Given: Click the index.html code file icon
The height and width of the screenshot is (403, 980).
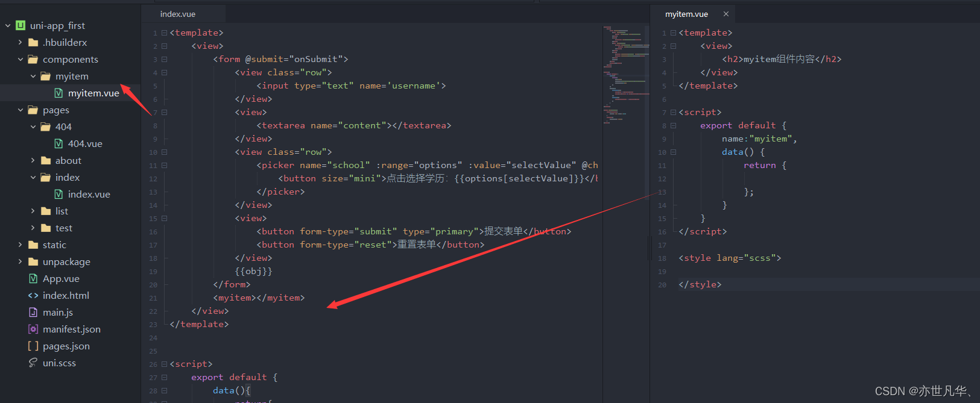Looking at the screenshot, I should point(33,295).
